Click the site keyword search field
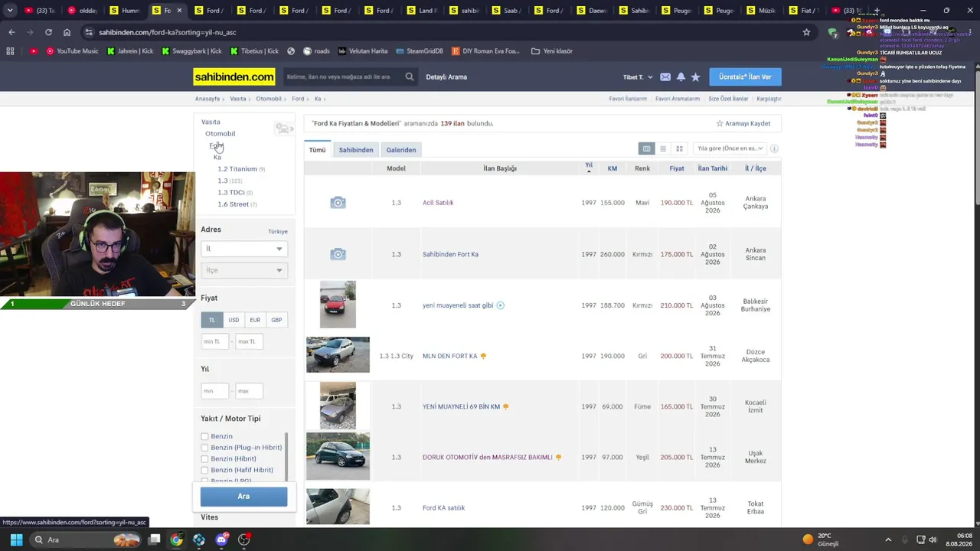The image size is (980, 551). pyautogui.click(x=342, y=77)
